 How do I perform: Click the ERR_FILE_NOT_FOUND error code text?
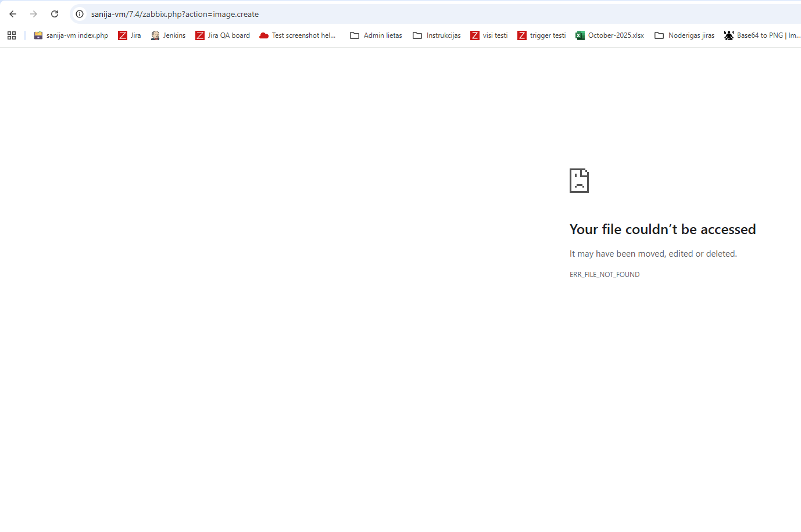point(605,275)
